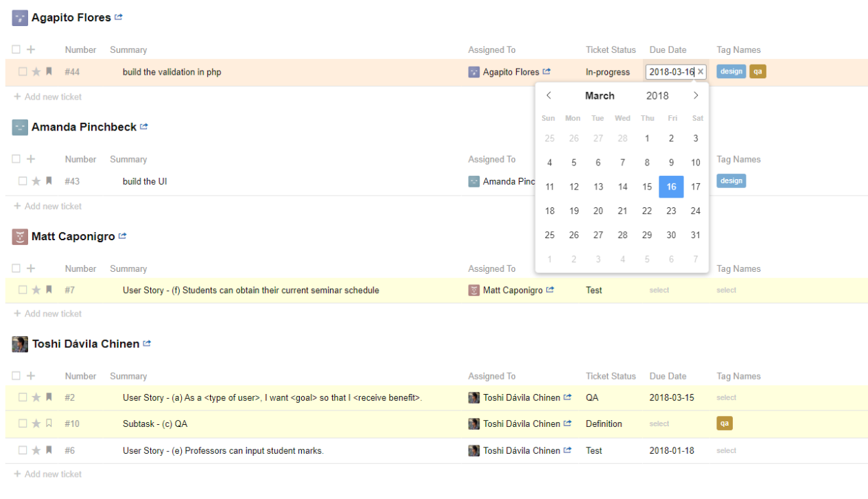Image resolution: width=868 pixels, height=499 pixels.
Task: Star ticket #6
Action: [x=36, y=451]
